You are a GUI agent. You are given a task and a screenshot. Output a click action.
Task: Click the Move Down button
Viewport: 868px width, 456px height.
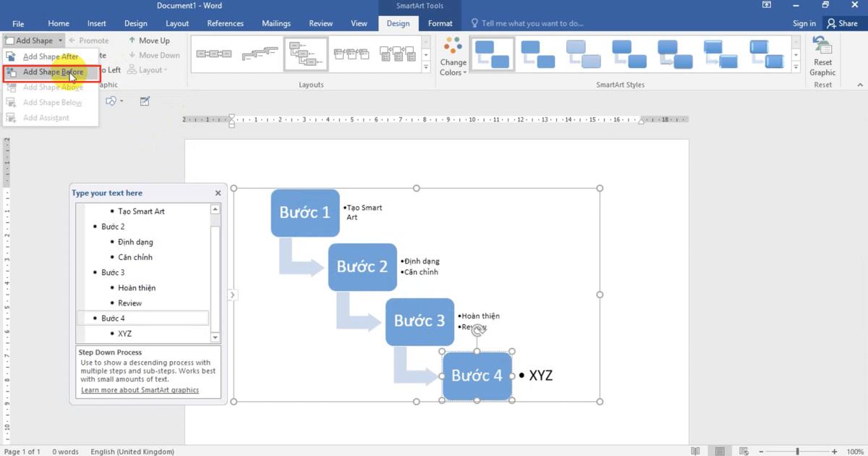(154, 55)
